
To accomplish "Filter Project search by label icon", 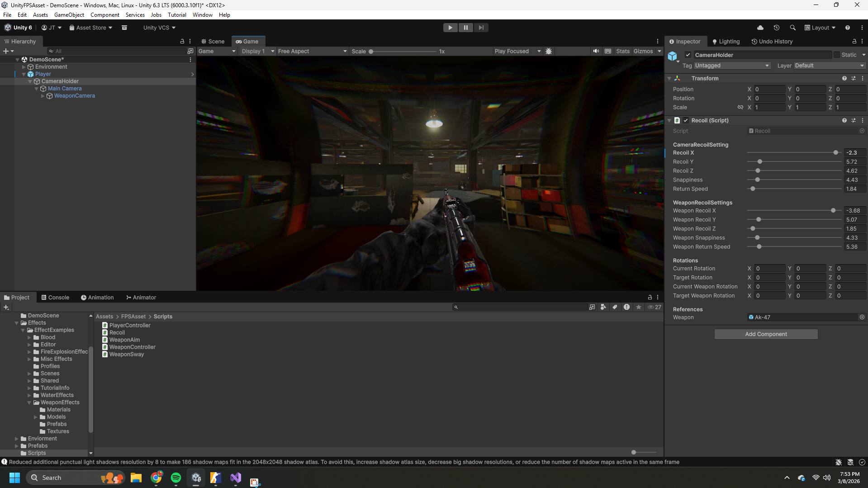I will (615, 307).
